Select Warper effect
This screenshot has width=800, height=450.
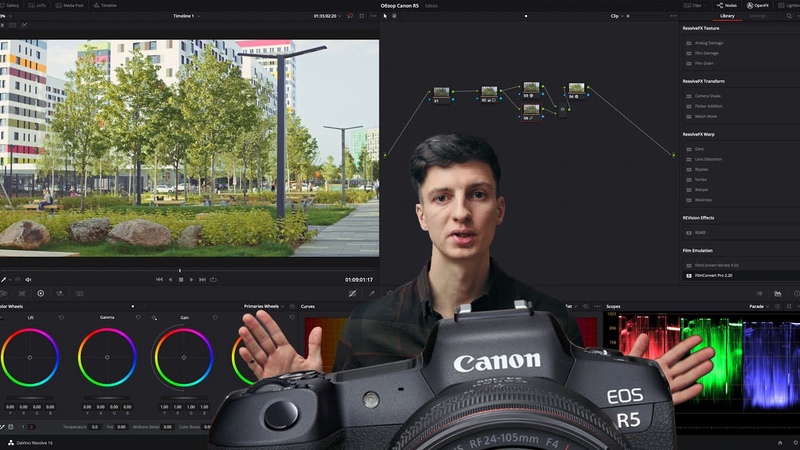pyautogui.click(x=701, y=190)
